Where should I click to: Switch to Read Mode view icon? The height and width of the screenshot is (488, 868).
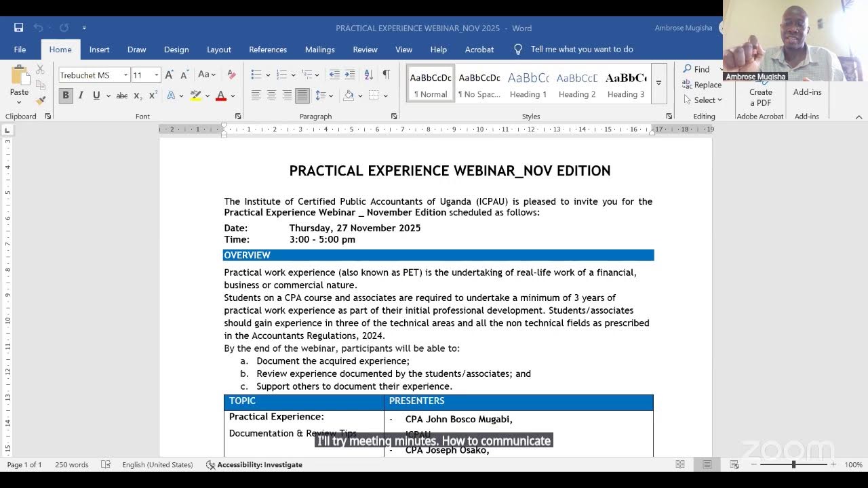(x=680, y=464)
